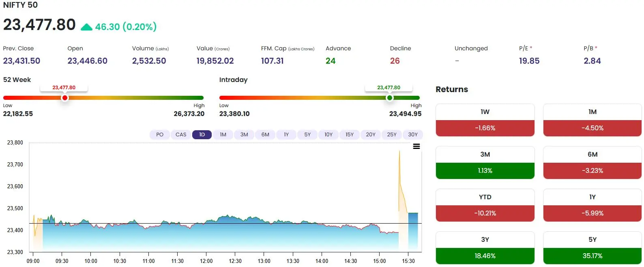
Task: Click the NIFTY 50 index title
Action: (20, 5)
